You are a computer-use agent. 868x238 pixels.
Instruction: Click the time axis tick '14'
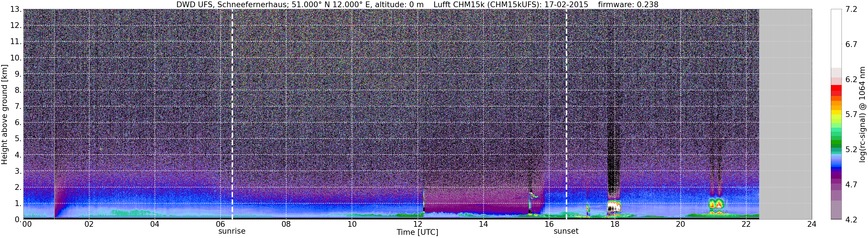[483, 224]
